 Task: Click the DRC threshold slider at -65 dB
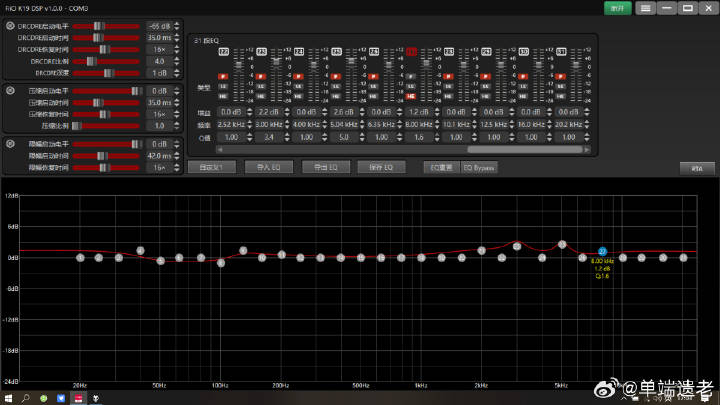pos(98,25)
